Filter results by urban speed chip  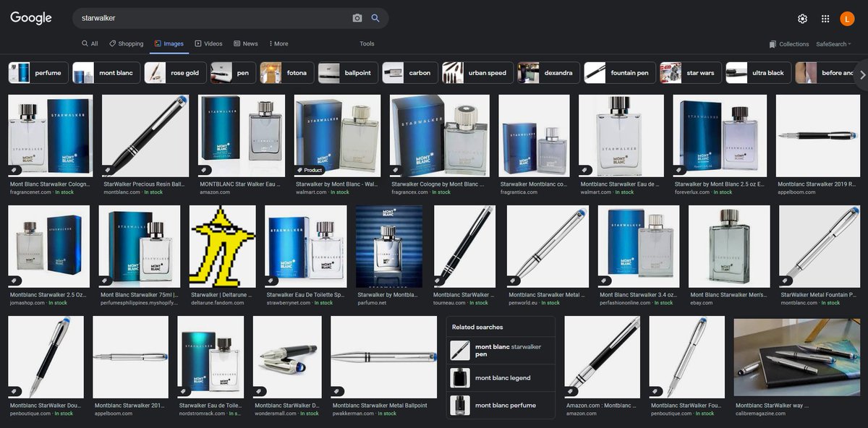[478, 73]
